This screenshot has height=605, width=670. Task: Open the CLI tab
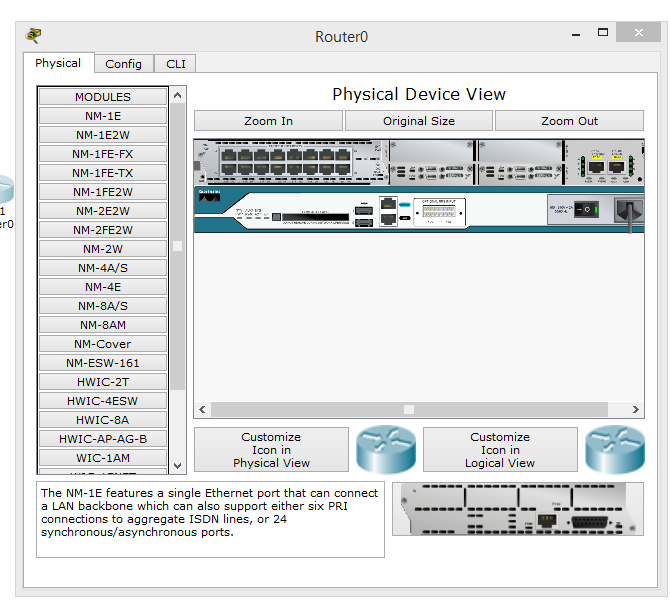(176, 64)
